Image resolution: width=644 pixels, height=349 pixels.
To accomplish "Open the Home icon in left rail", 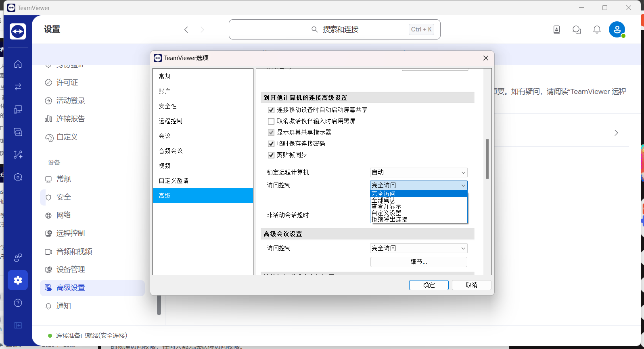I will pyautogui.click(x=18, y=64).
